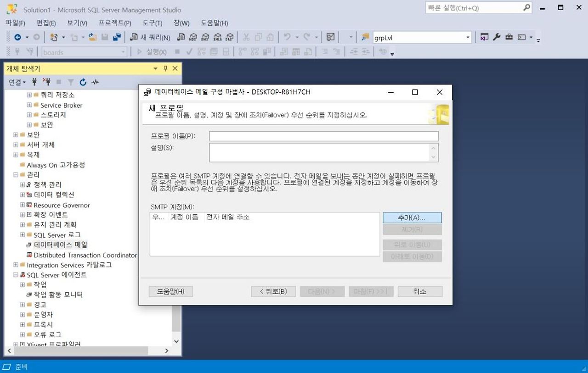Click the save all icon in toolbar

(x=116, y=37)
